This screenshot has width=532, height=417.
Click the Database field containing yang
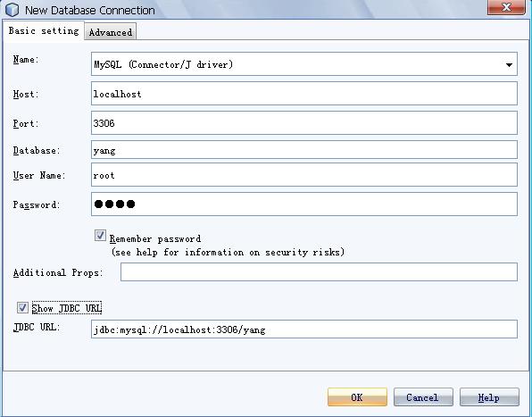click(304, 150)
